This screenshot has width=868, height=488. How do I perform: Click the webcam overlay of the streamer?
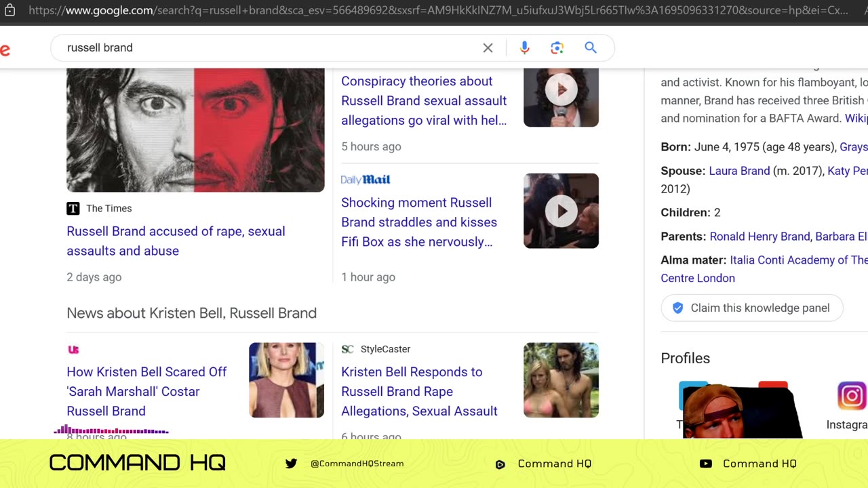coord(742,411)
